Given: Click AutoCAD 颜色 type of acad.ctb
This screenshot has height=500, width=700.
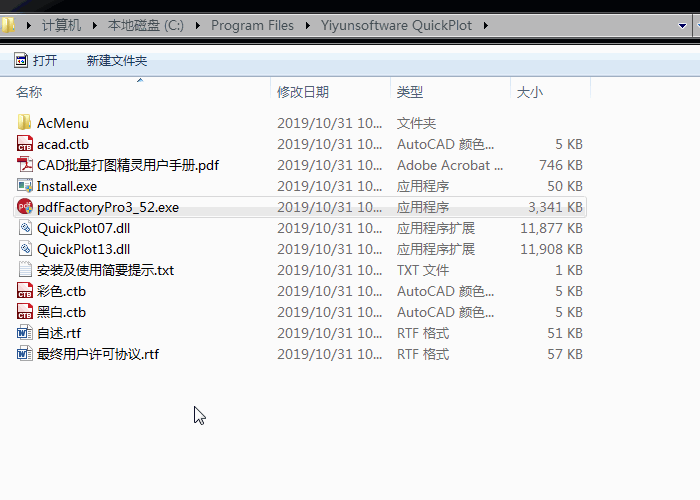Looking at the screenshot, I should pos(446,144).
